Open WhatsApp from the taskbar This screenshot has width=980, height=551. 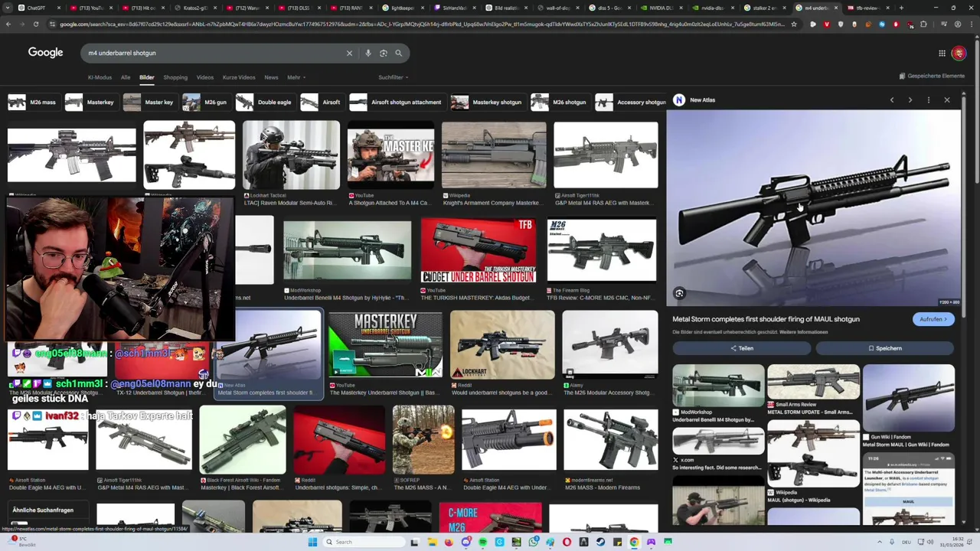[533, 542]
